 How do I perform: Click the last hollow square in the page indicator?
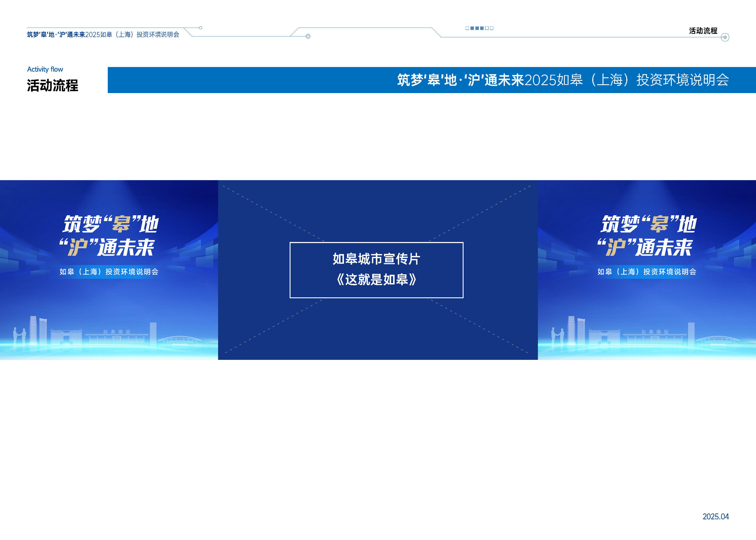click(x=492, y=28)
